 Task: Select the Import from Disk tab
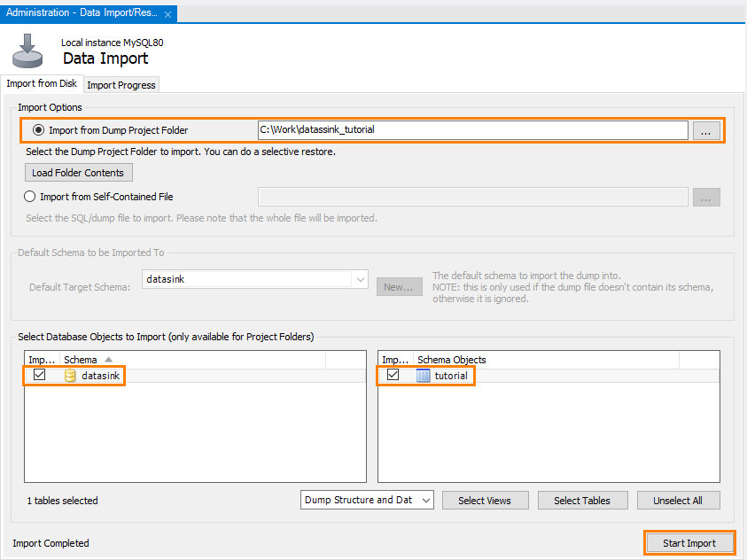42,84
